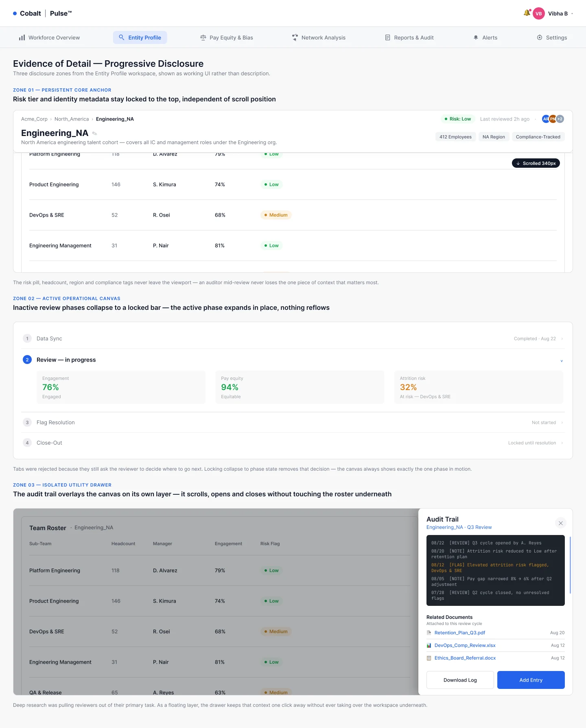
Task: Click the Alerts bell icon in the nav bar
Action: [x=476, y=37]
